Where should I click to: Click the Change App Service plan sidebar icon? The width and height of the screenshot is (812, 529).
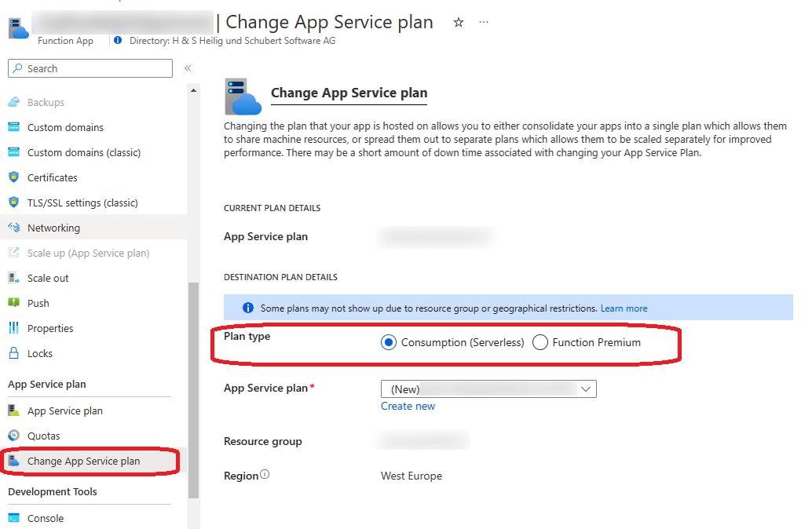(14, 461)
